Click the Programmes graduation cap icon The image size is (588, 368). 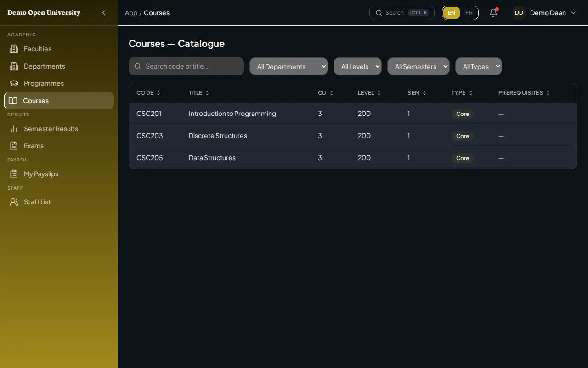click(14, 83)
